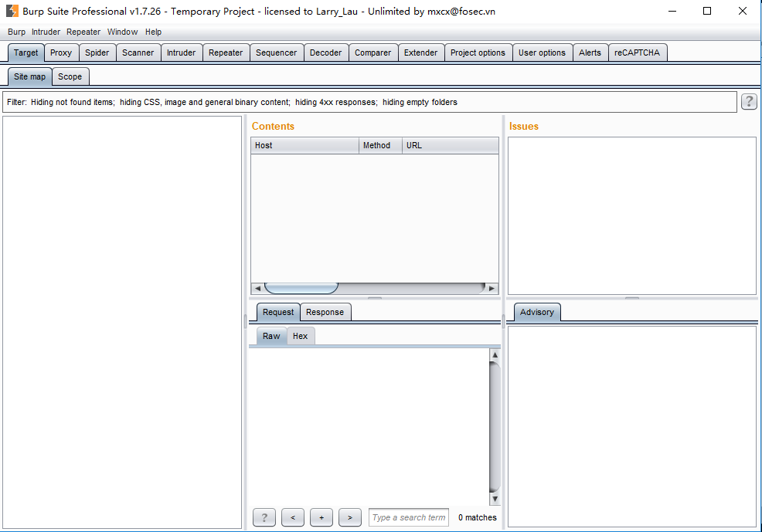
Task: Maximize the Burp Suite window
Action: (x=707, y=11)
